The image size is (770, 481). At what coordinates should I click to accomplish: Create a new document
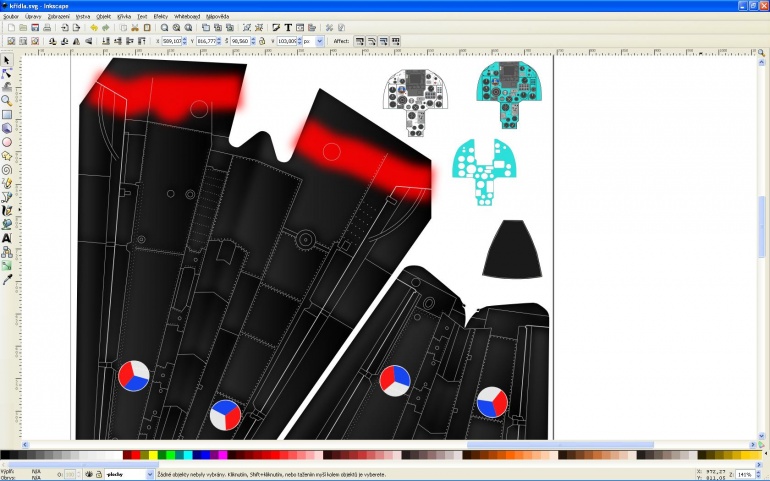tap(11, 28)
